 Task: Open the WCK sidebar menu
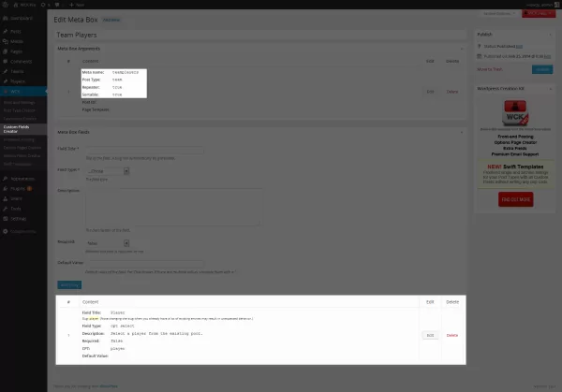click(19, 91)
